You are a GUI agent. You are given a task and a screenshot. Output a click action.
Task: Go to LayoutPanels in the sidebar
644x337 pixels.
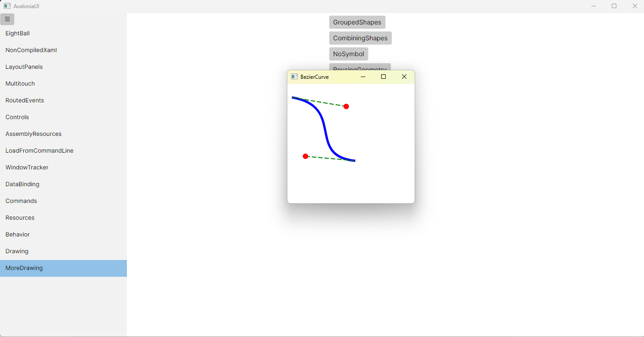(x=63, y=67)
